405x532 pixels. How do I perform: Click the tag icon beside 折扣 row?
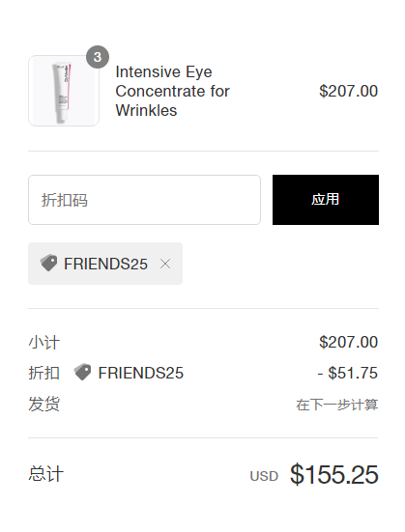click(x=82, y=372)
